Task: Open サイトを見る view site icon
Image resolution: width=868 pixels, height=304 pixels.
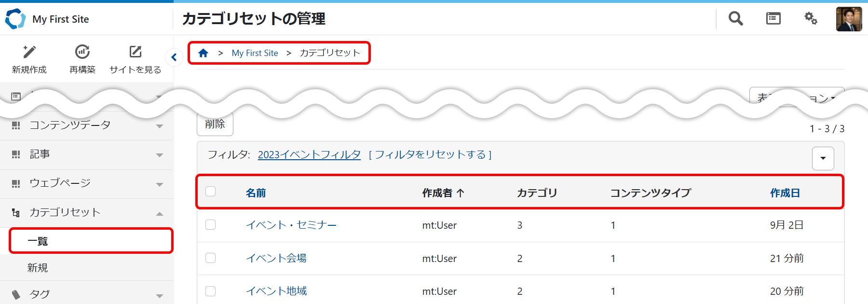Action: point(136,52)
